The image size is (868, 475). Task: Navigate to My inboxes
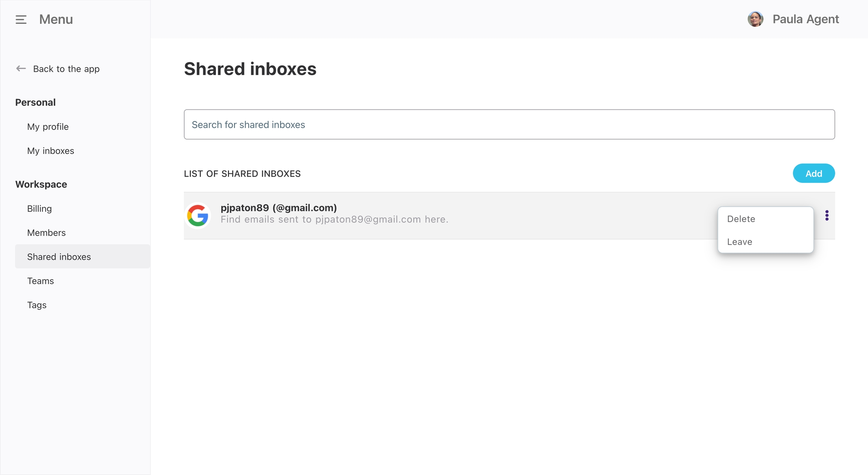point(50,151)
